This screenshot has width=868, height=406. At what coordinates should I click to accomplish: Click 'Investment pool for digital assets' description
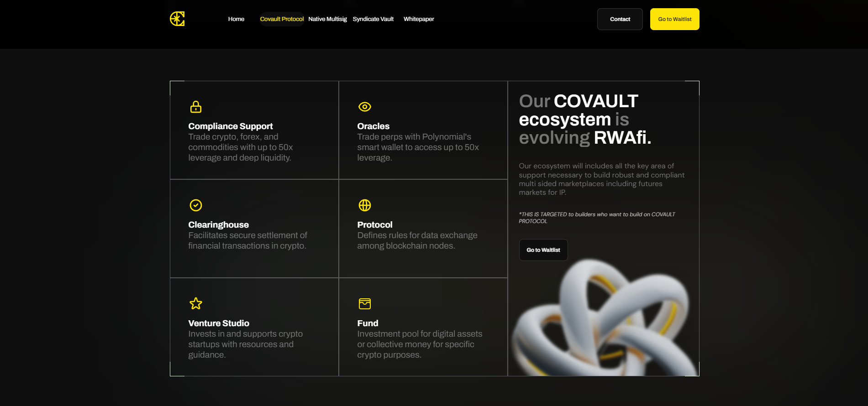pos(420,344)
